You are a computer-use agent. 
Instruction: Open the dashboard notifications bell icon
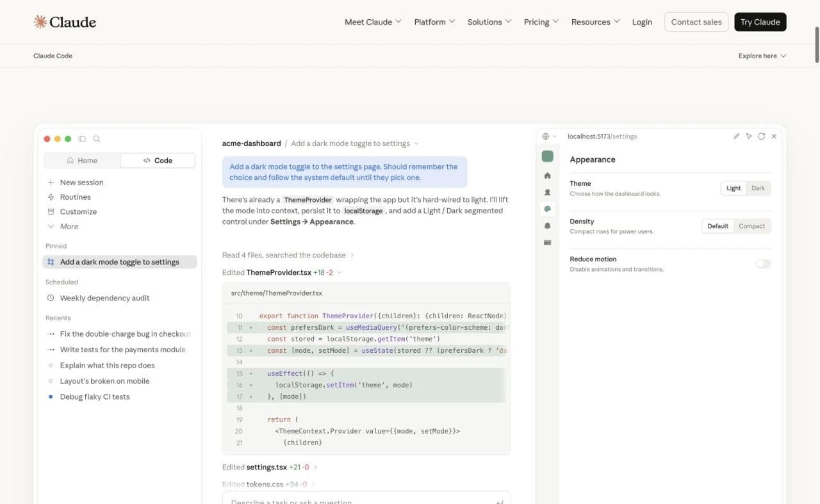tap(547, 226)
